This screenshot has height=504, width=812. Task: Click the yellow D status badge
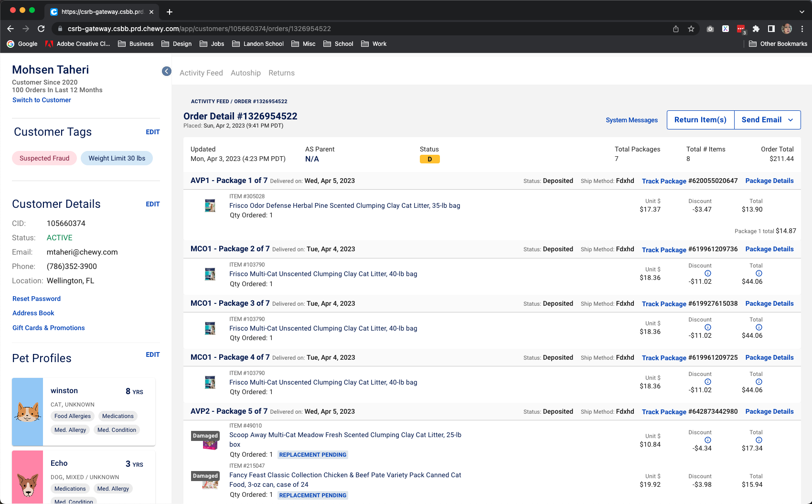pyautogui.click(x=430, y=159)
